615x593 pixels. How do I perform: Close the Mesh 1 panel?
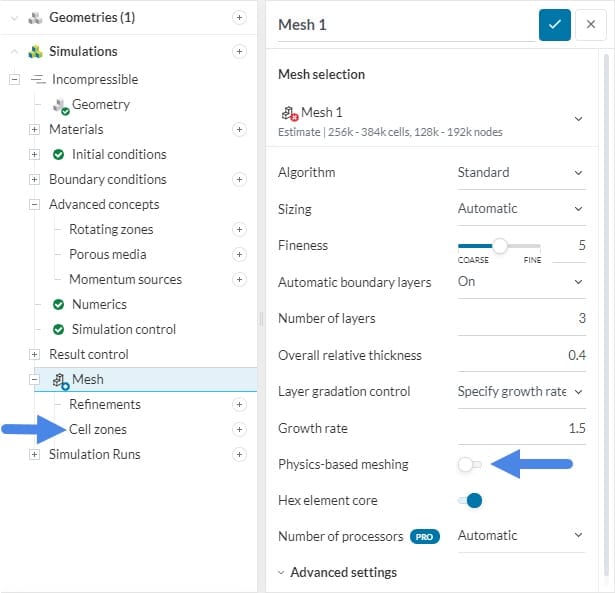[586, 25]
